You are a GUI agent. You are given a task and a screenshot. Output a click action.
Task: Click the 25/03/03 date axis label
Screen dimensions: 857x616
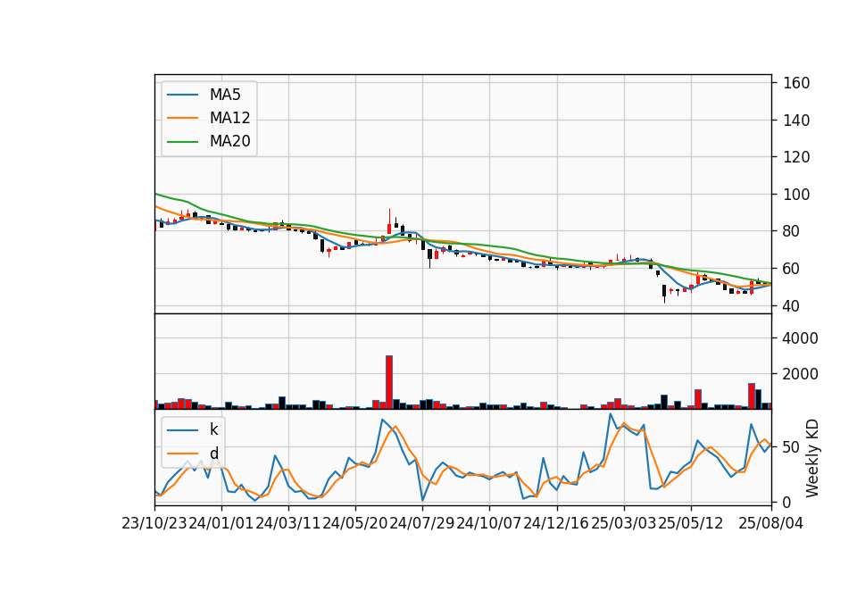[624, 523]
